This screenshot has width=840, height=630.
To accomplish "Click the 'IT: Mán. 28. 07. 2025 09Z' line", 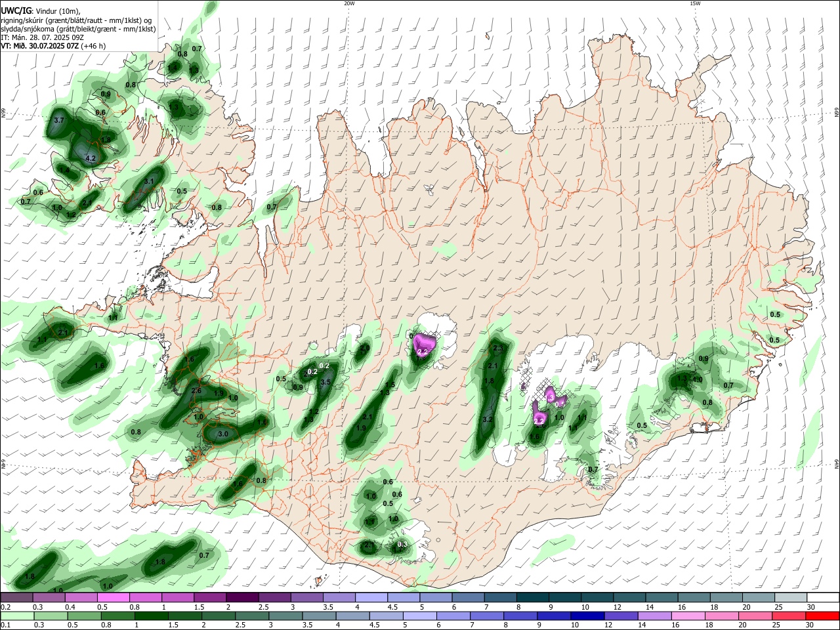I will coord(41,37).
